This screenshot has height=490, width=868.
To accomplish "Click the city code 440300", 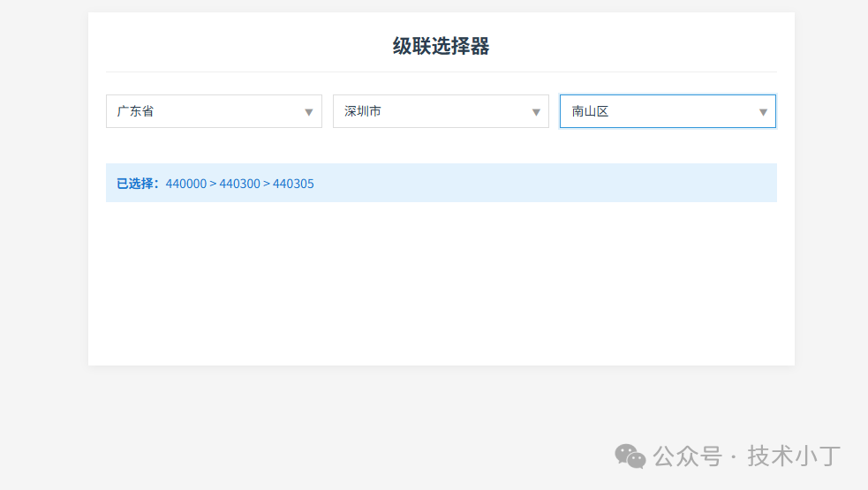I will pyautogui.click(x=239, y=184).
